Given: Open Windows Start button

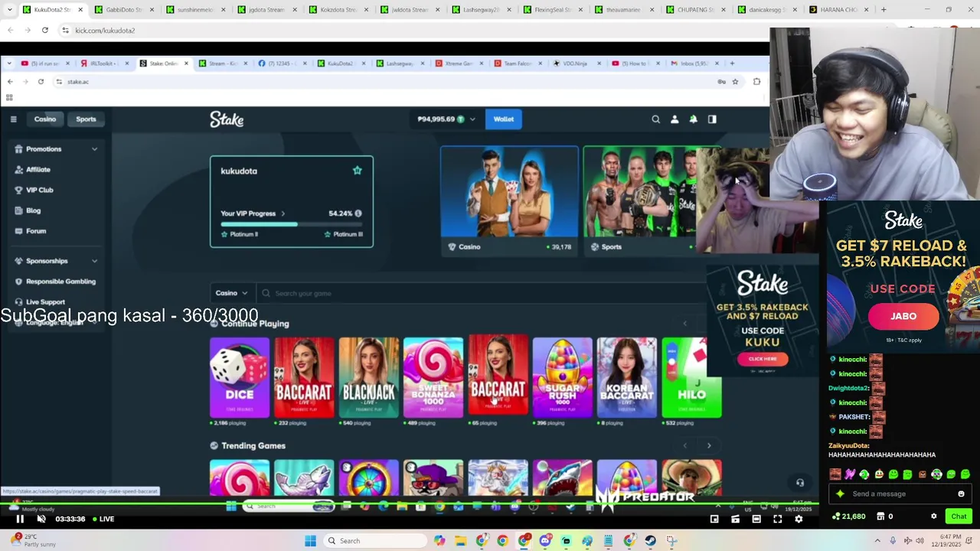Looking at the screenshot, I should pos(310,541).
